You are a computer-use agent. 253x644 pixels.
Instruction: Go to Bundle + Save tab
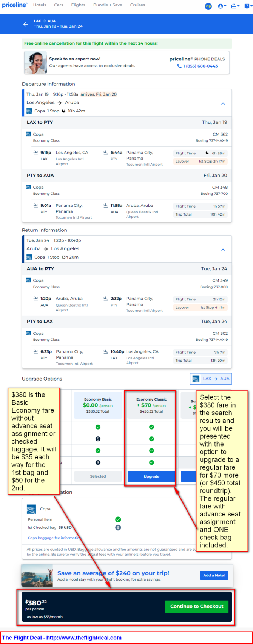[108, 5]
